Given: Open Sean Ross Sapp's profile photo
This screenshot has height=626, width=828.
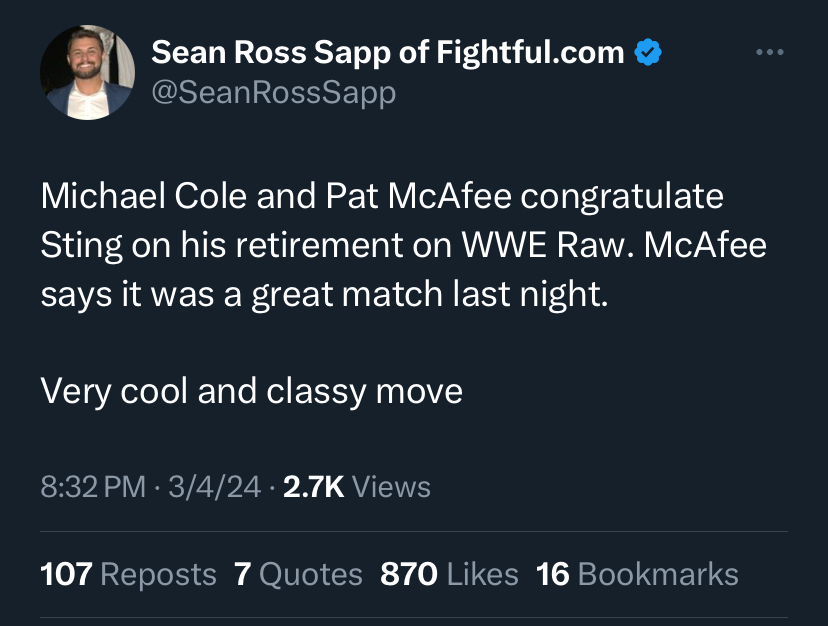Looking at the screenshot, I should click(87, 73).
